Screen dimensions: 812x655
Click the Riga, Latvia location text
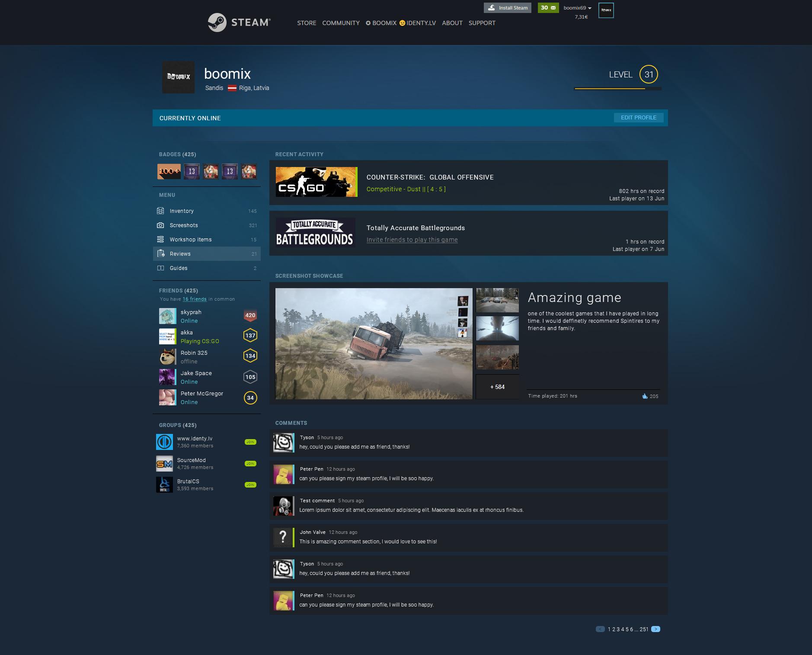click(254, 88)
